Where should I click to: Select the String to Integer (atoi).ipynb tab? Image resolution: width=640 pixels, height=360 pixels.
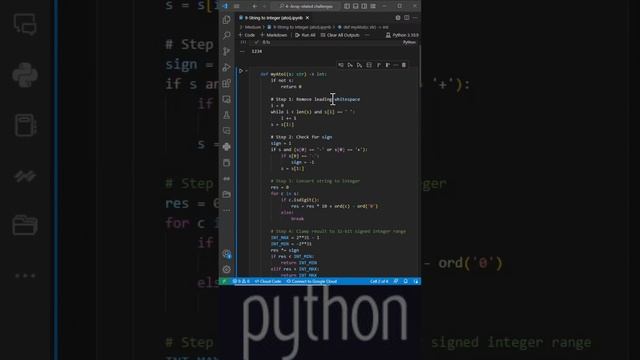tap(274, 18)
